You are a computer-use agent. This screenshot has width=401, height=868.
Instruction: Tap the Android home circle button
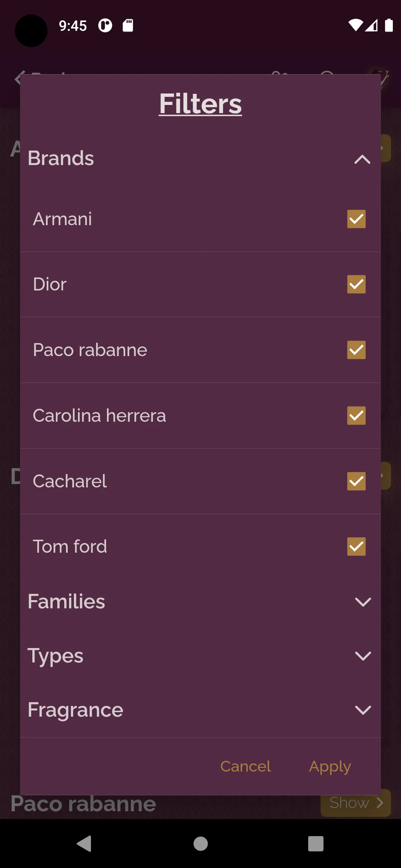[x=200, y=844]
